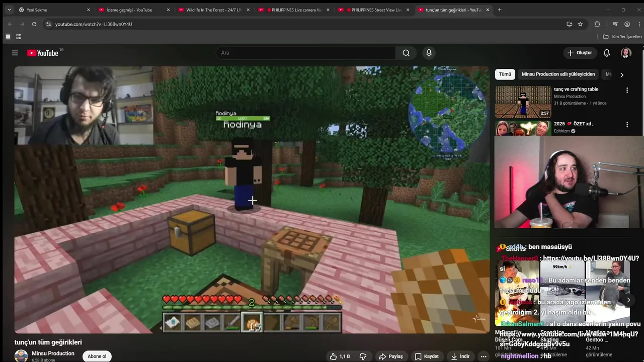Subscribe using Abone ol button
644x362 pixels.
[x=97, y=356]
